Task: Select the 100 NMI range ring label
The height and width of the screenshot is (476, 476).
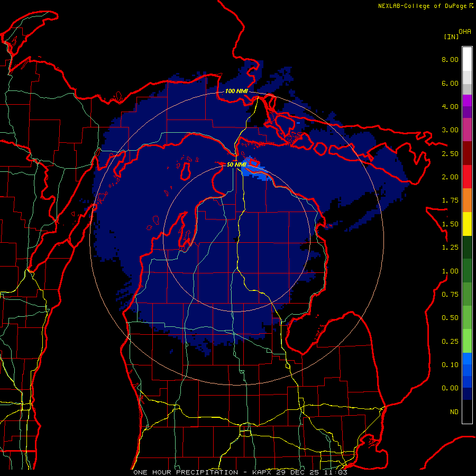Action: [236, 91]
